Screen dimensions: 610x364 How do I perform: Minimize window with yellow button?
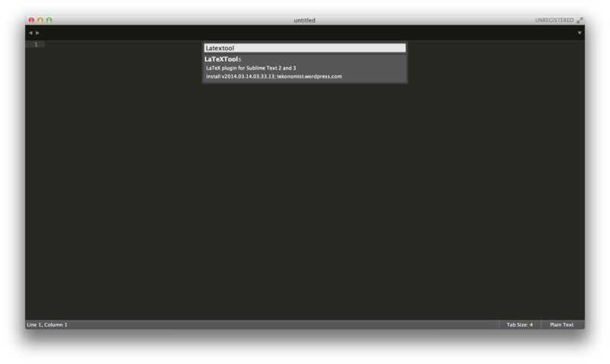click(40, 21)
